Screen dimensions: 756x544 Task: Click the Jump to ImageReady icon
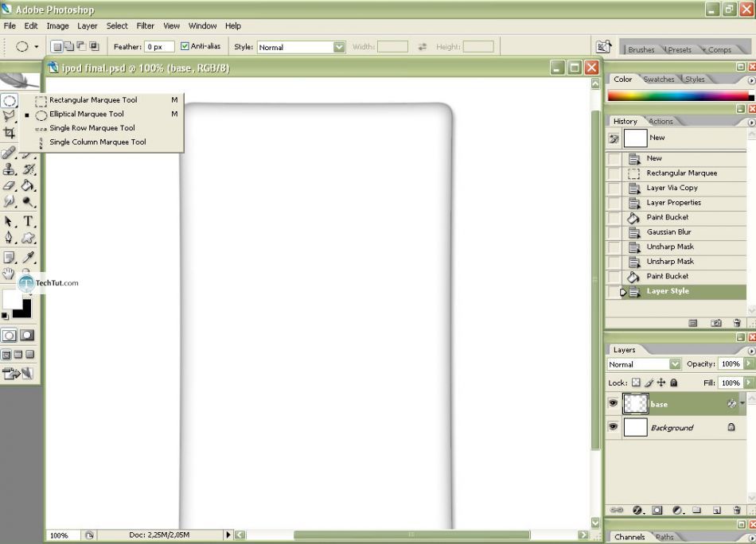pos(18,374)
